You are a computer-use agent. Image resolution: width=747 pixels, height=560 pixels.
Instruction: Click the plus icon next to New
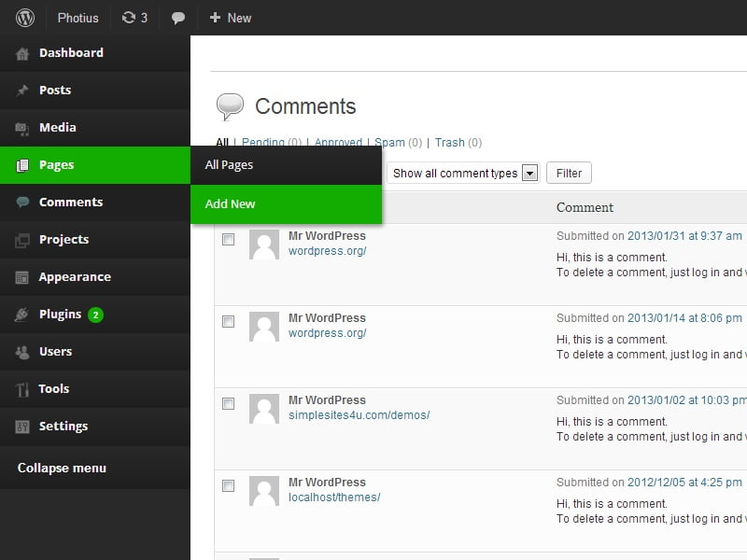(215, 18)
